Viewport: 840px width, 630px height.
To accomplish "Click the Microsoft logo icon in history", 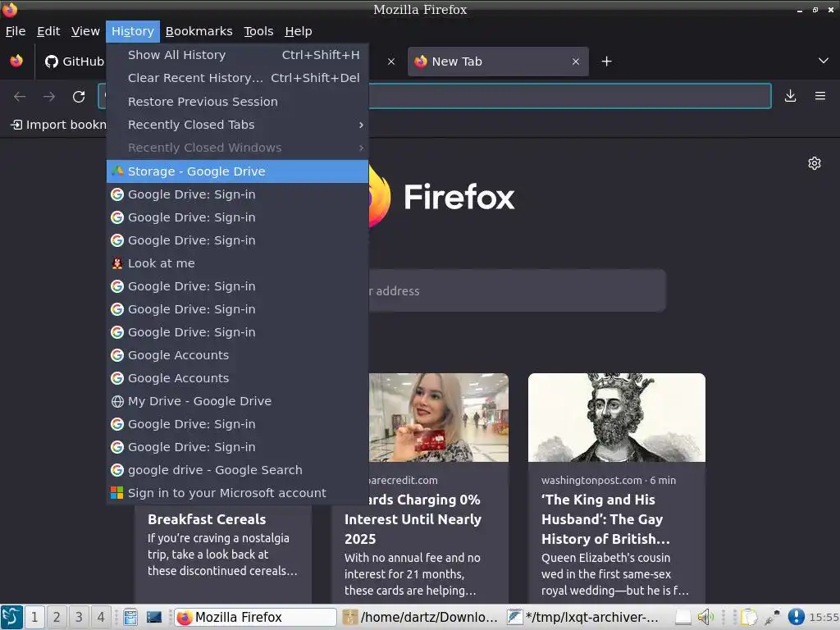I will click(116, 493).
